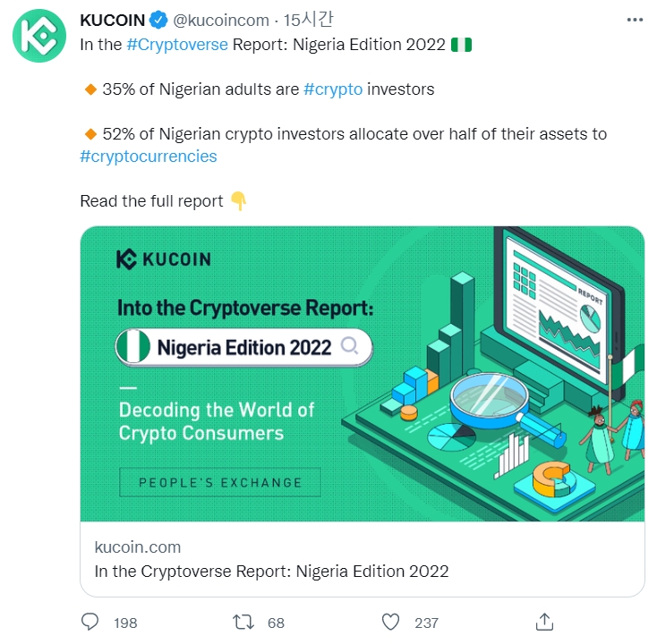Select the #cryptocurrencies hashtag

point(149,157)
